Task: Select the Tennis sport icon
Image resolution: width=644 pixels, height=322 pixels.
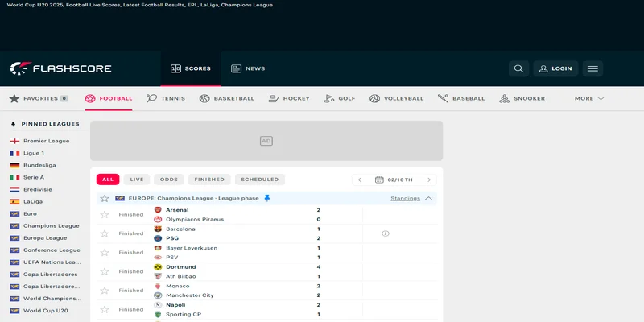Action: [x=151, y=98]
